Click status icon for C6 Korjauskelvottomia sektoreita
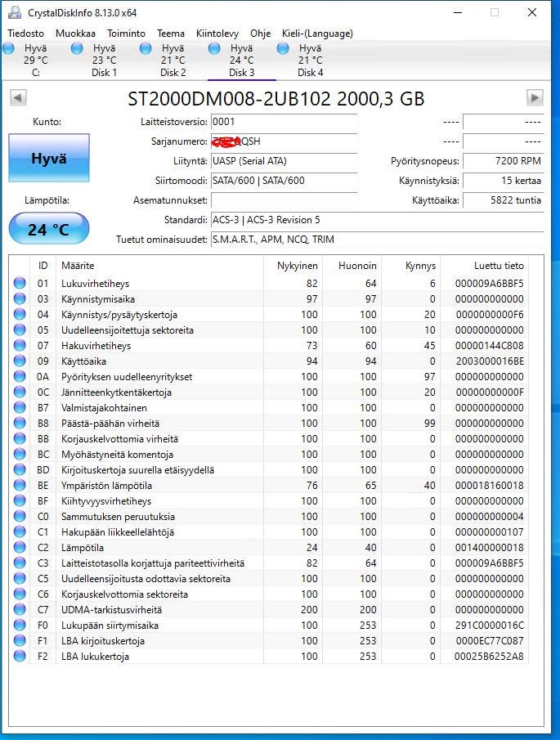 20,594
